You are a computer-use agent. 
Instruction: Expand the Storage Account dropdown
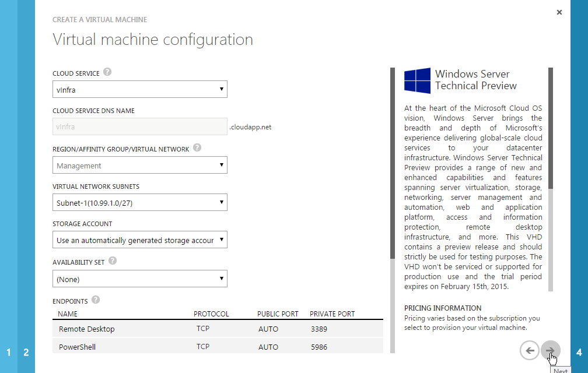tap(139, 240)
